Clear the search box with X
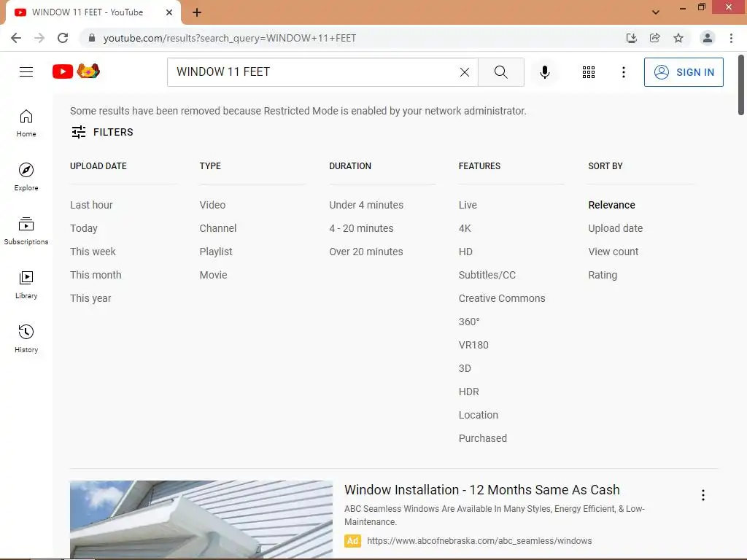The width and height of the screenshot is (747, 560). 465,72
